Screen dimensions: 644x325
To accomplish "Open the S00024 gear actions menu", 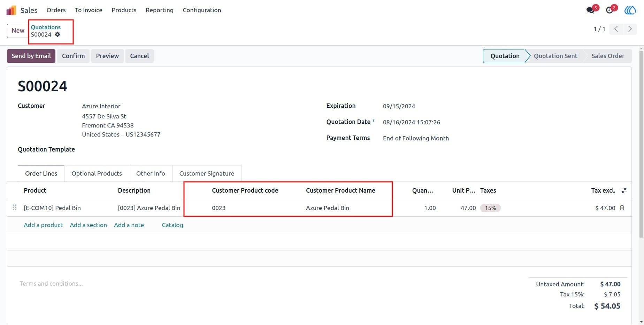I will 58,34.
